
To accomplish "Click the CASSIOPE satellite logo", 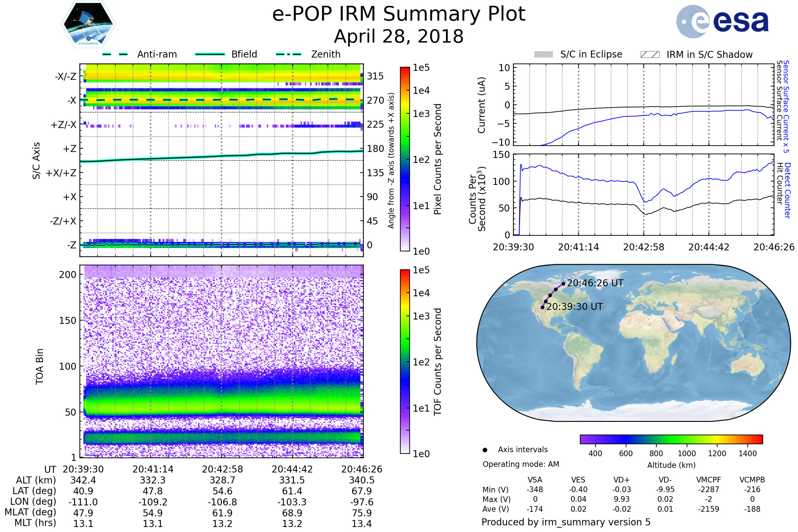I will pos(88,24).
